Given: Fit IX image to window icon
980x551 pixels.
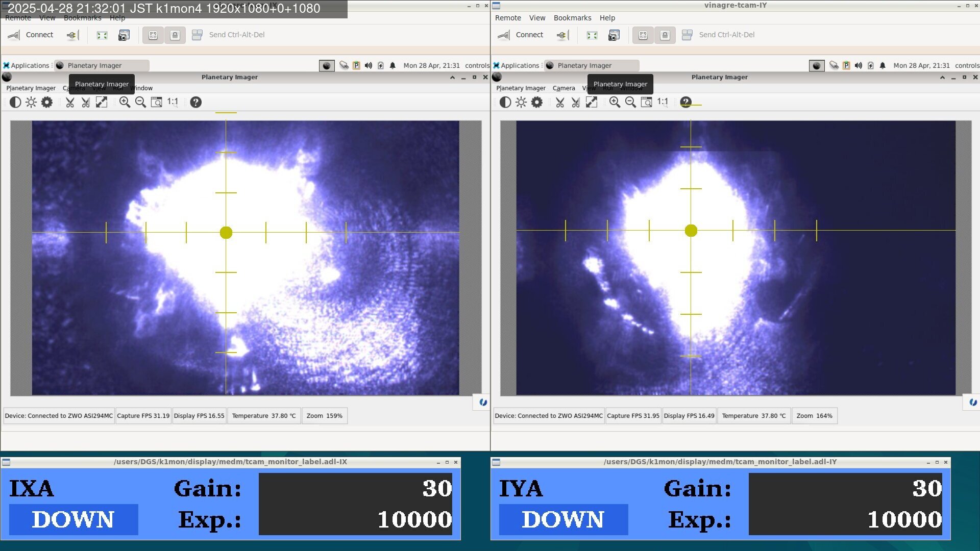Looking at the screenshot, I should coord(156,102).
